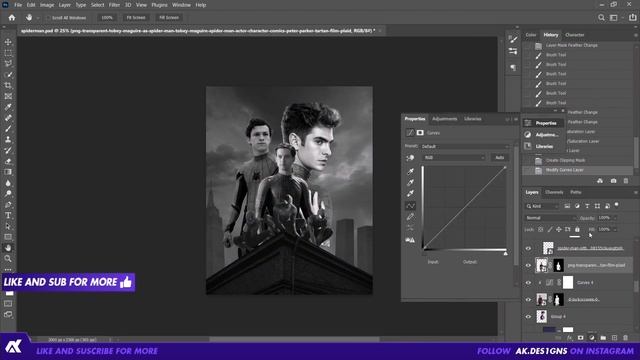Select the Clone Stamp tool

click(x=8, y=139)
